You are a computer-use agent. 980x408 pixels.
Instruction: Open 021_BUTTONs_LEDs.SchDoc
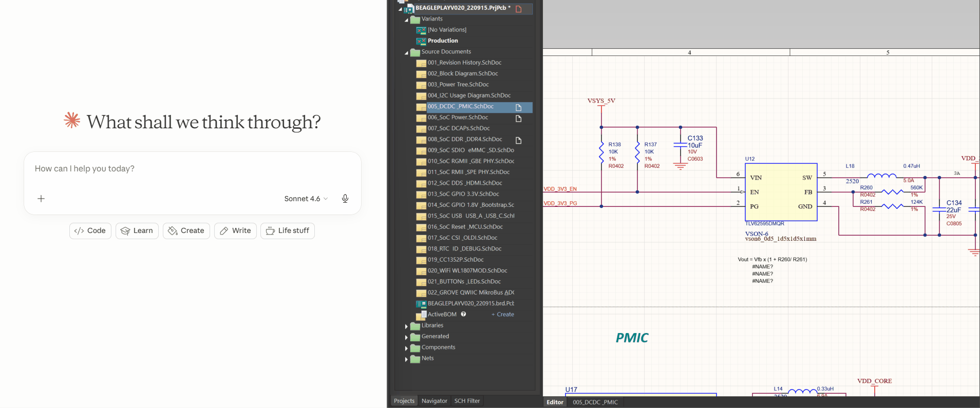pyautogui.click(x=464, y=282)
